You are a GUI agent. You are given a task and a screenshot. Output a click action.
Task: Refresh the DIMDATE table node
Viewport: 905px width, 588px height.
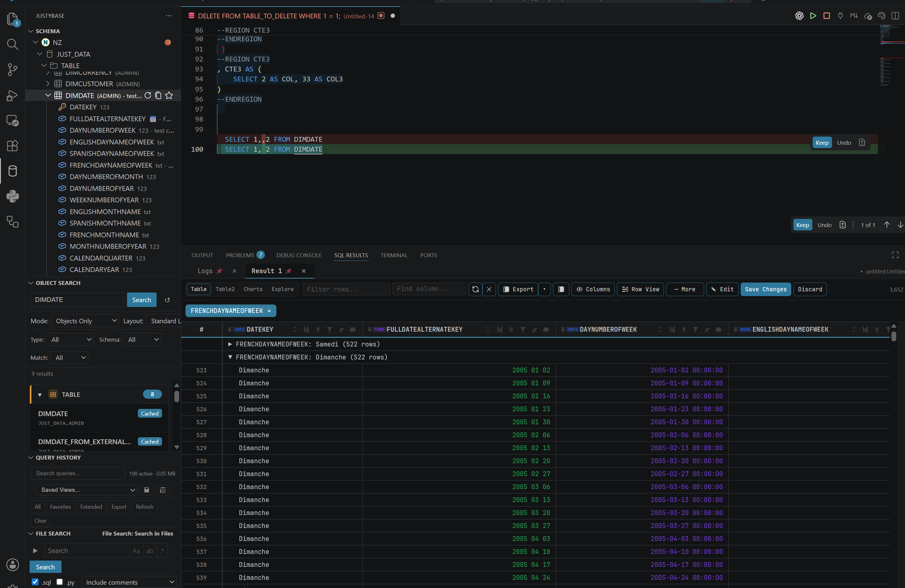(x=148, y=95)
